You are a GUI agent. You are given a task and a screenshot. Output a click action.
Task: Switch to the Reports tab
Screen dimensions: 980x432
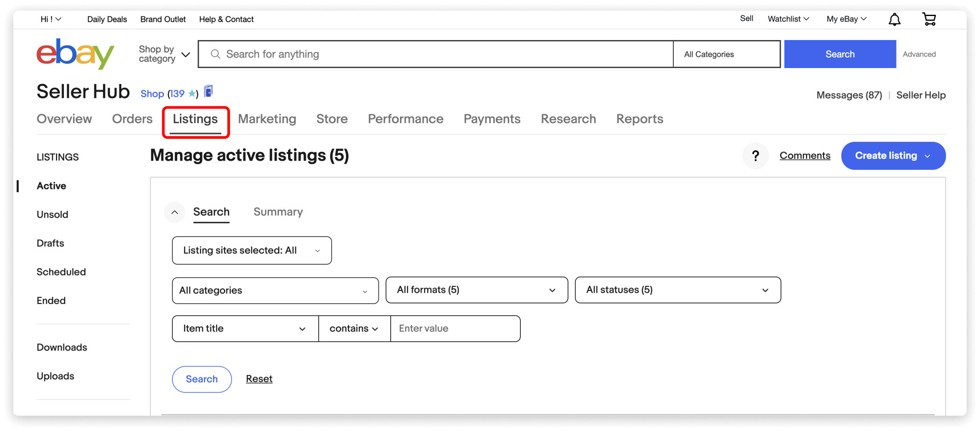click(640, 119)
